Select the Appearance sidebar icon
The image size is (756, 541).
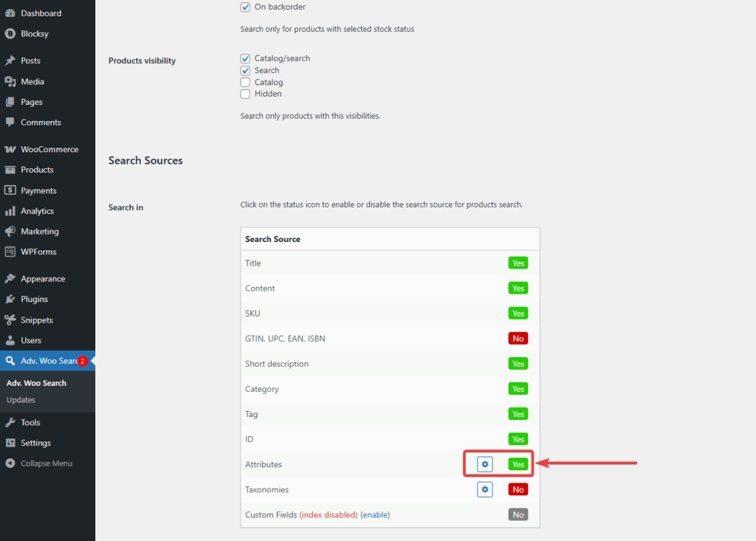click(x=12, y=278)
